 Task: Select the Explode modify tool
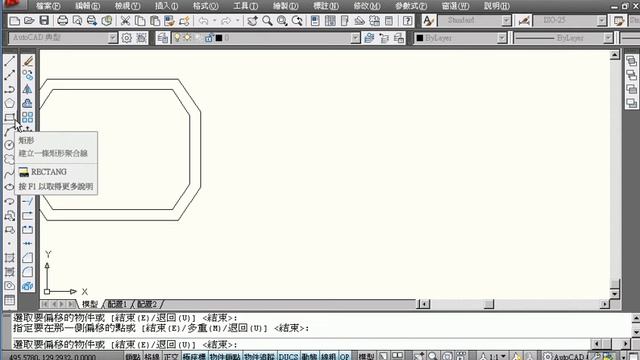click(x=27, y=286)
